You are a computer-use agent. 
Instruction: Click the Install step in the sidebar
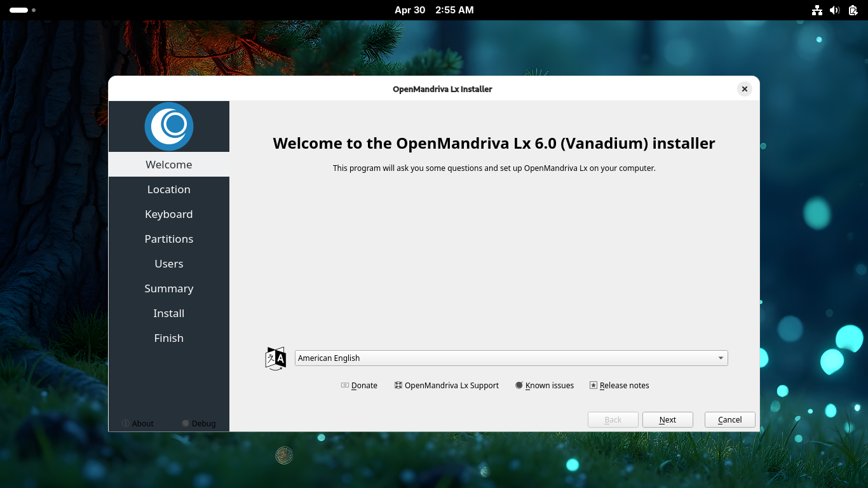(x=169, y=313)
